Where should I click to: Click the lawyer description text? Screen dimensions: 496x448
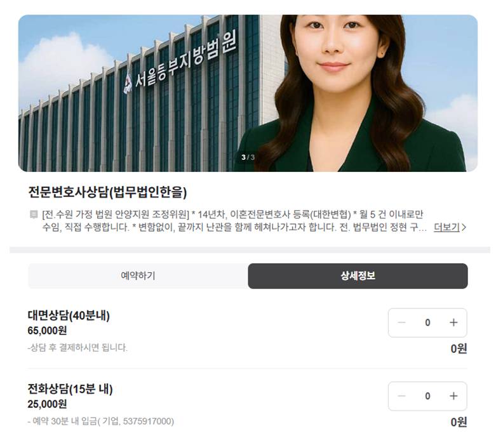coord(234,221)
